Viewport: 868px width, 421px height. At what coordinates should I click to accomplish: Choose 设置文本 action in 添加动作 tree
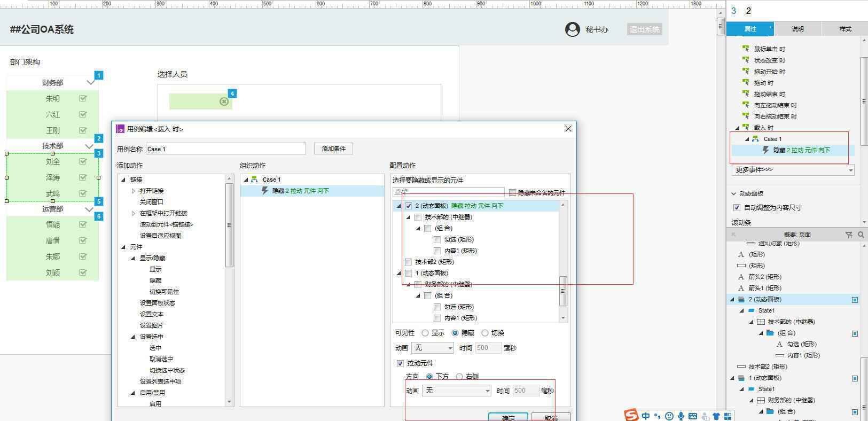coord(152,314)
